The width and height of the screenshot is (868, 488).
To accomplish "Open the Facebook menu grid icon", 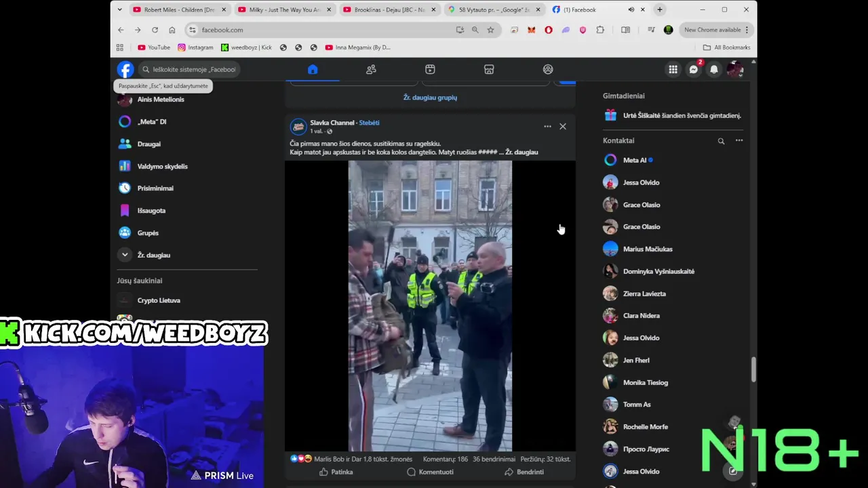I will 673,69.
